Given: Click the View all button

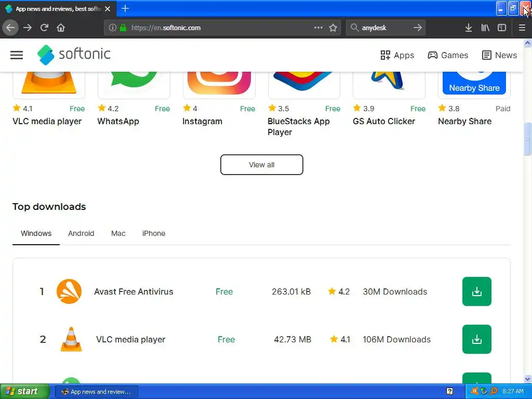Looking at the screenshot, I should click(262, 165).
